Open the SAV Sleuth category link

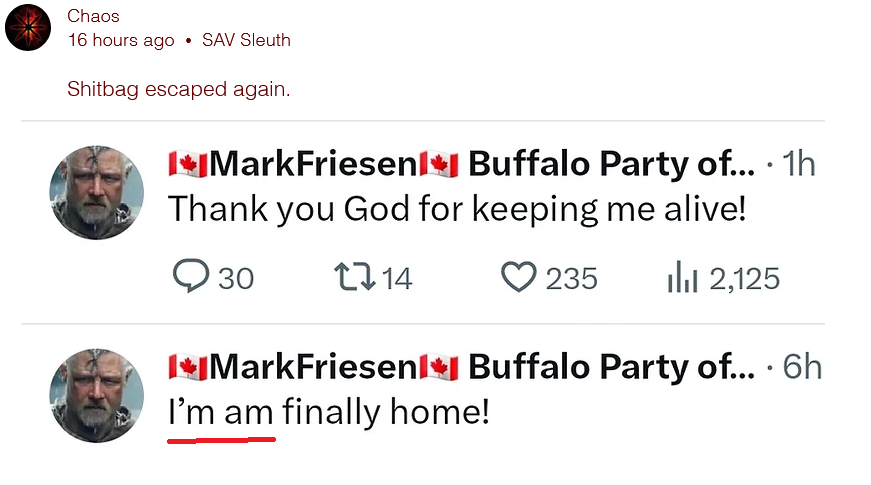pos(246,40)
